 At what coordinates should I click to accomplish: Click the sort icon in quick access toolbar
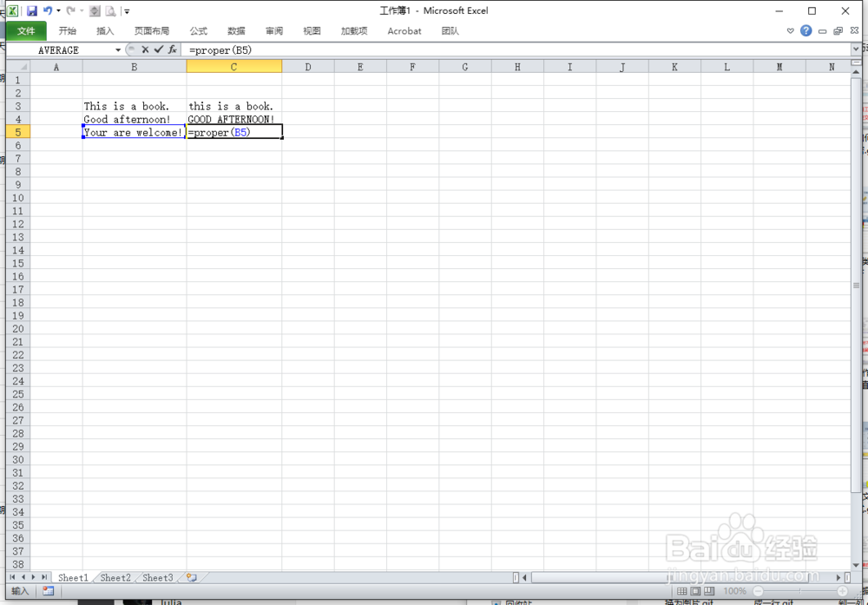[x=95, y=10]
